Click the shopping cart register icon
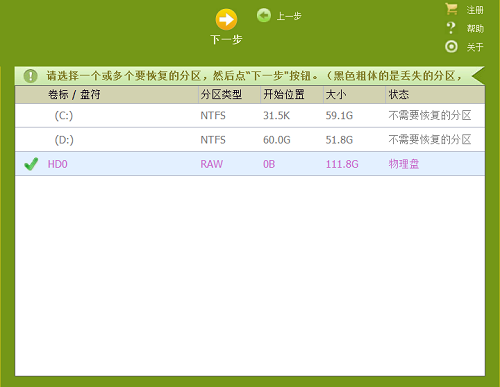Viewport: 500px width, 387px height. pyautogui.click(x=451, y=9)
